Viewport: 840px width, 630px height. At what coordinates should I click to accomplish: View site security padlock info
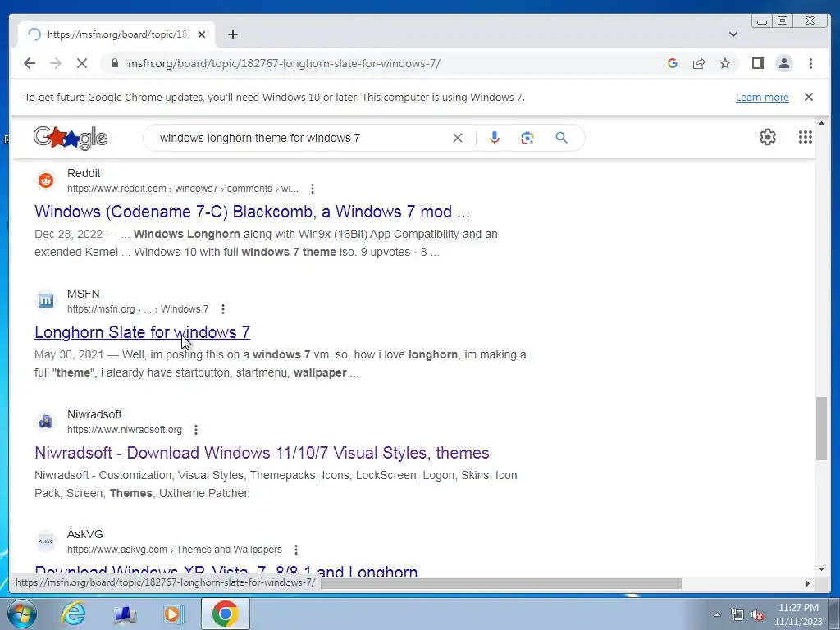click(114, 63)
